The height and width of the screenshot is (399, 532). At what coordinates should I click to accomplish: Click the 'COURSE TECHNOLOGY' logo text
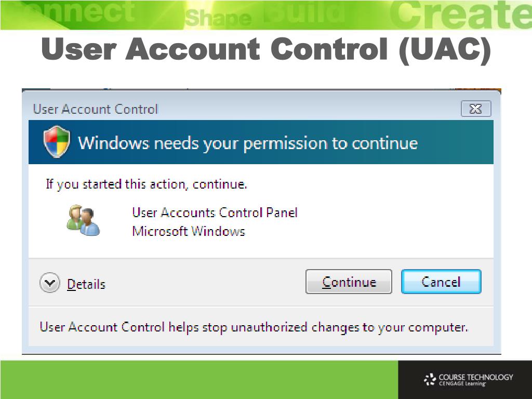coord(476,377)
